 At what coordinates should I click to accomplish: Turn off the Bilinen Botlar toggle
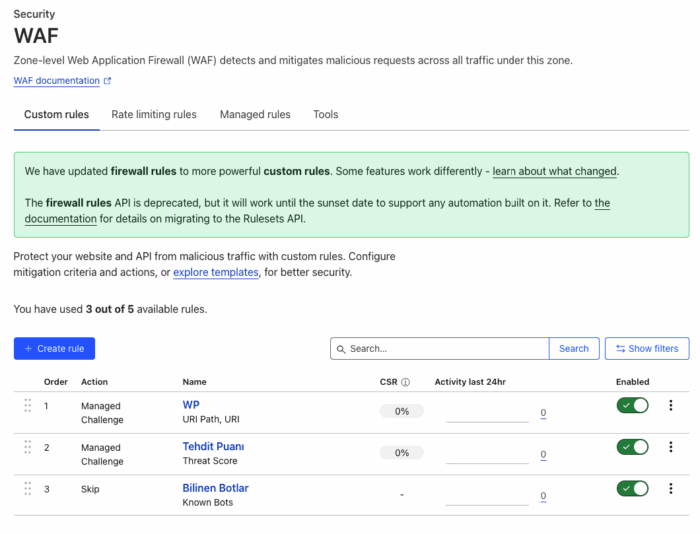(x=632, y=488)
